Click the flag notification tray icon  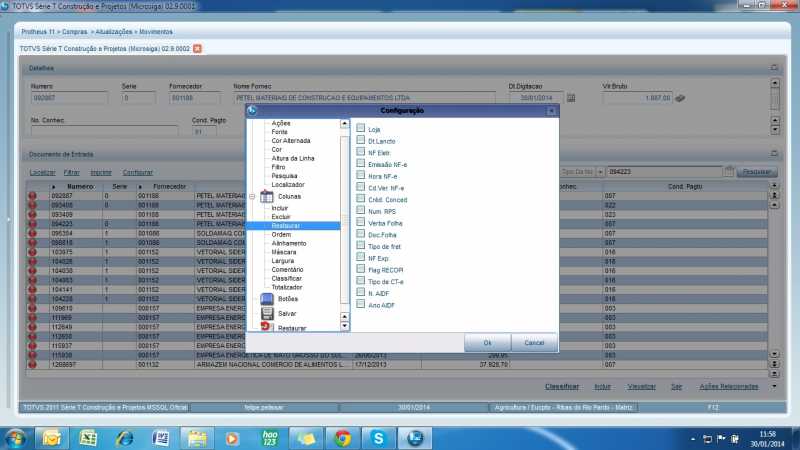tap(721, 438)
